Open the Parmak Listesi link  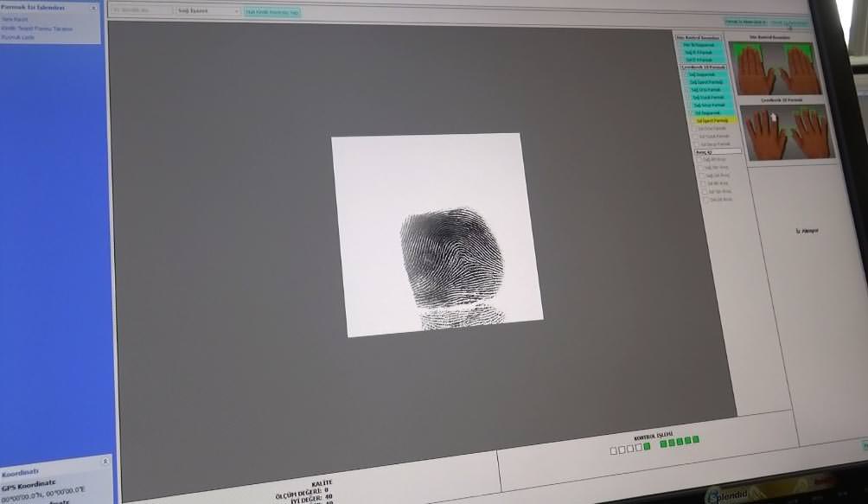[x=18, y=37]
